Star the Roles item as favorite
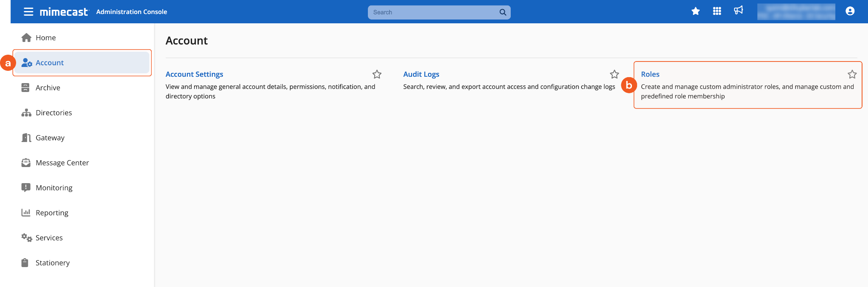868x287 pixels. 852,75
